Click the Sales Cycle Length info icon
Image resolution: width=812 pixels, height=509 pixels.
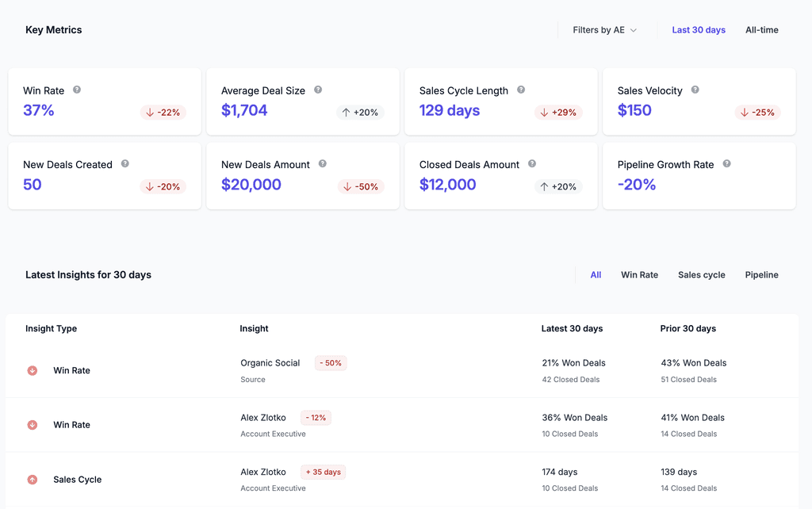click(521, 90)
